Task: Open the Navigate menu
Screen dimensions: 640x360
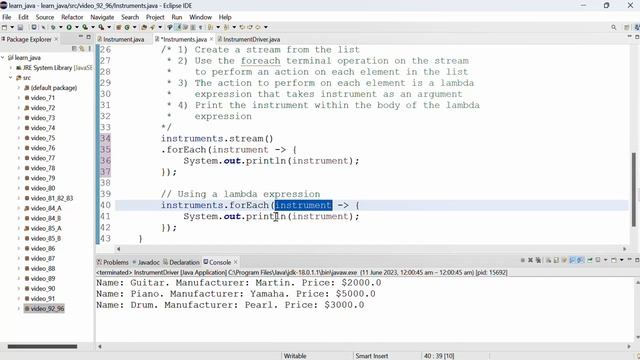Action: (x=102, y=17)
